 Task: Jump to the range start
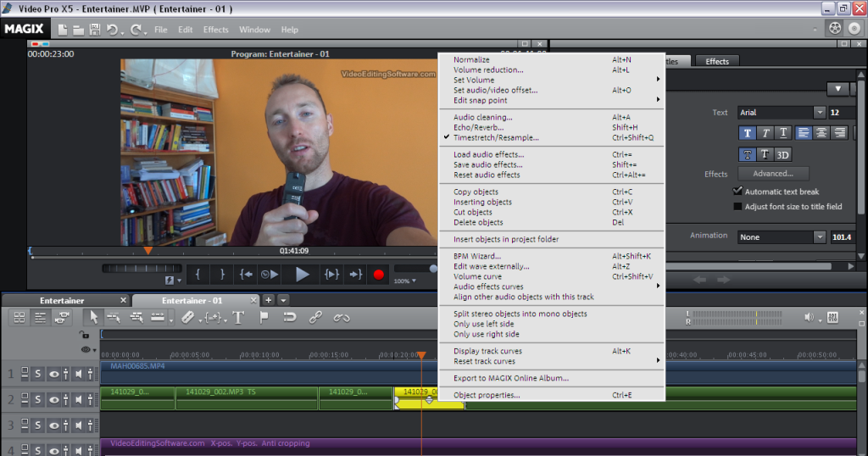tap(247, 274)
